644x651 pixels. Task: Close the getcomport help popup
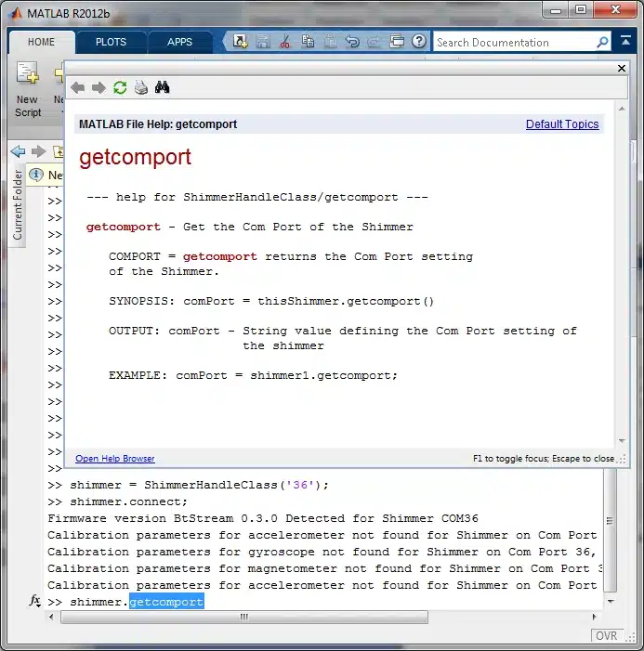621,68
